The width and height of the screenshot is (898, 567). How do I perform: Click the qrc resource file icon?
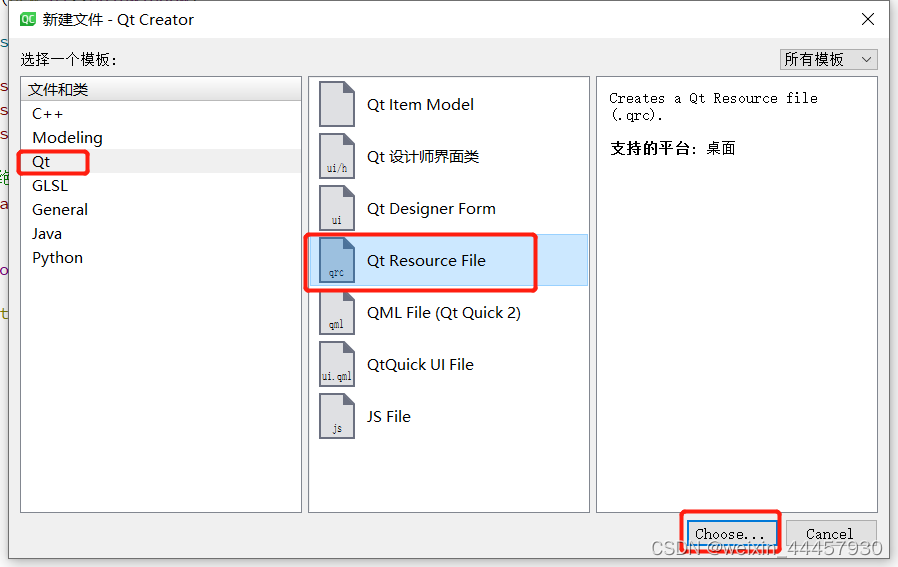[x=337, y=261]
